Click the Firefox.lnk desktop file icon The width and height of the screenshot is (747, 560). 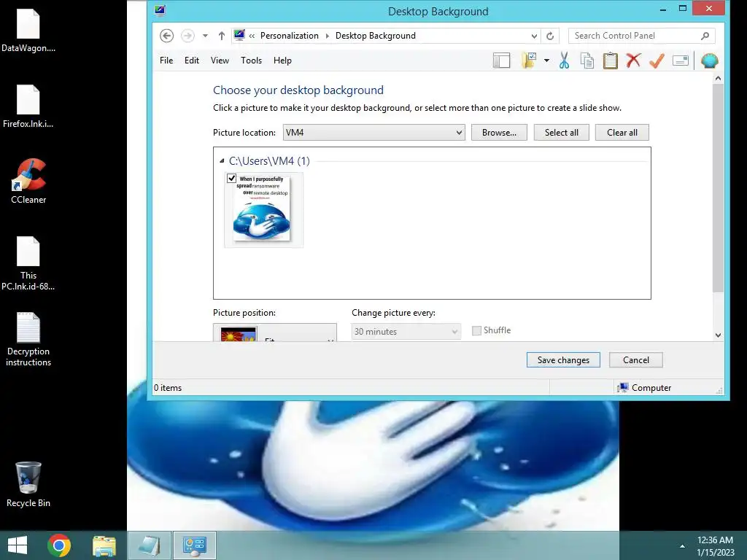point(28,106)
